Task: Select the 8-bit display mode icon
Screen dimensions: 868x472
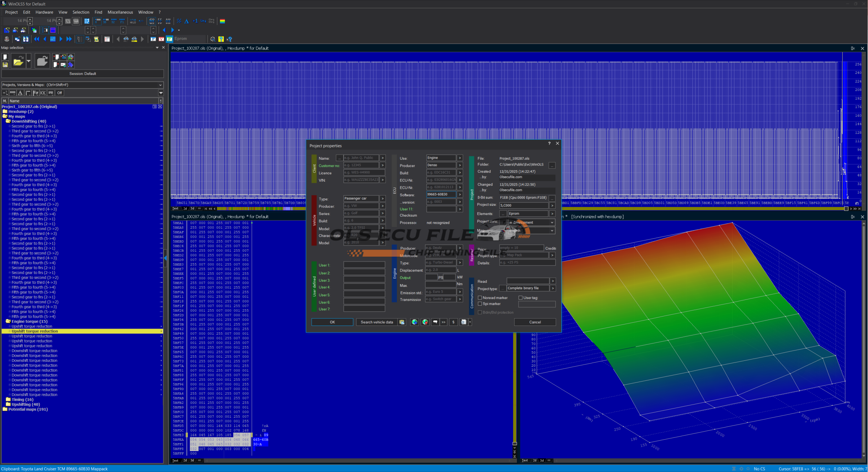Action: pos(98,21)
